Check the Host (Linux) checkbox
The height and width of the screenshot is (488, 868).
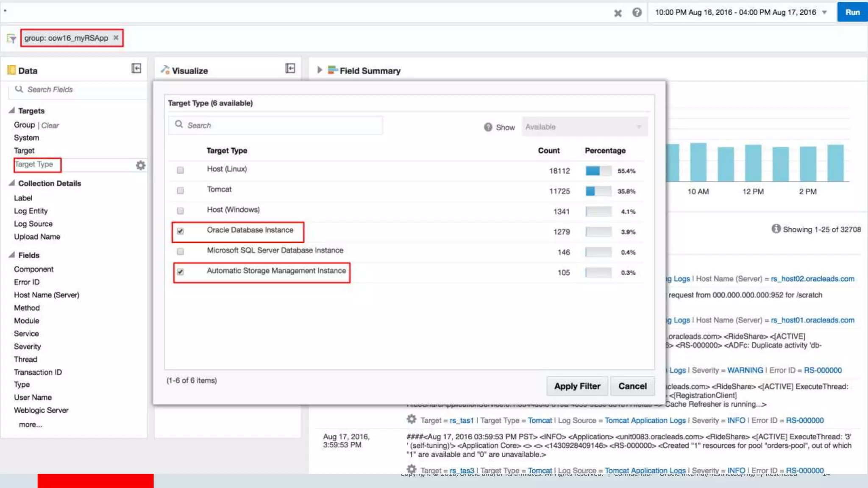181,170
